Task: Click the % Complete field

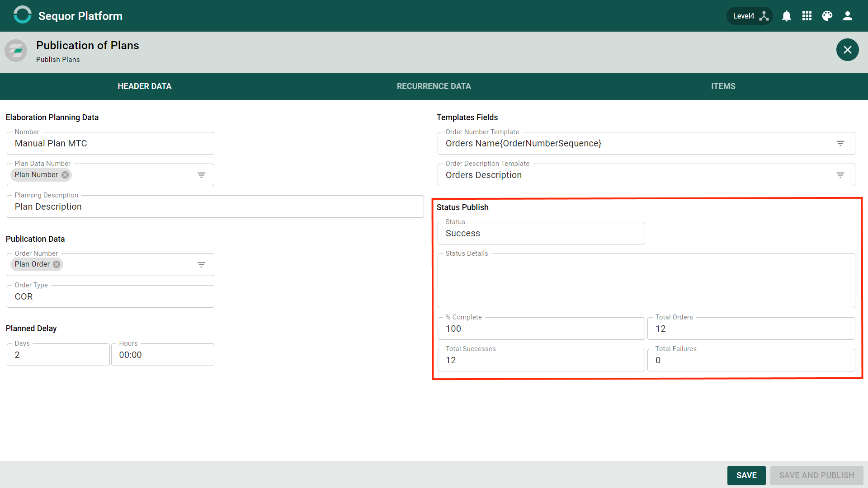Action: pyautogui.click(x=541, y=328)
